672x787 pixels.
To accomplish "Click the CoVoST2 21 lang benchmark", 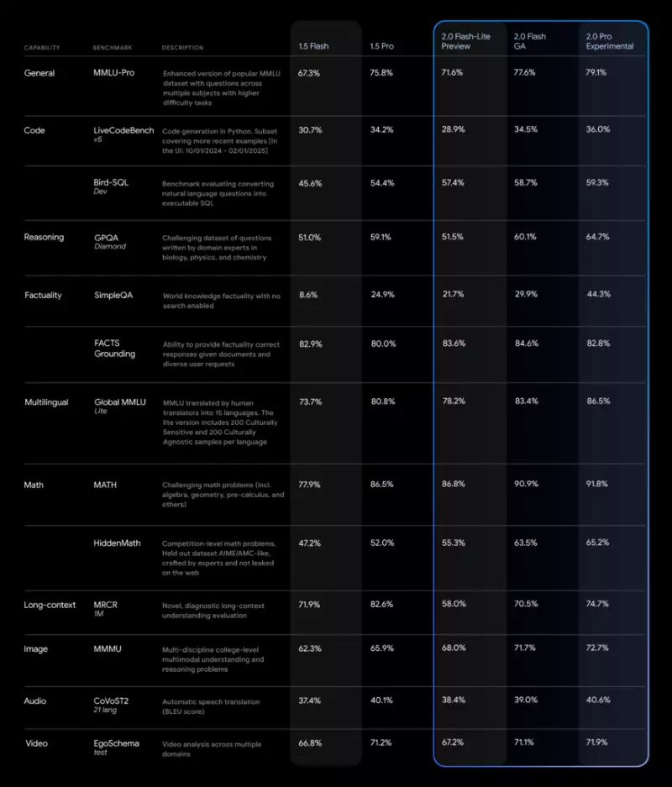I will (111, 705).
